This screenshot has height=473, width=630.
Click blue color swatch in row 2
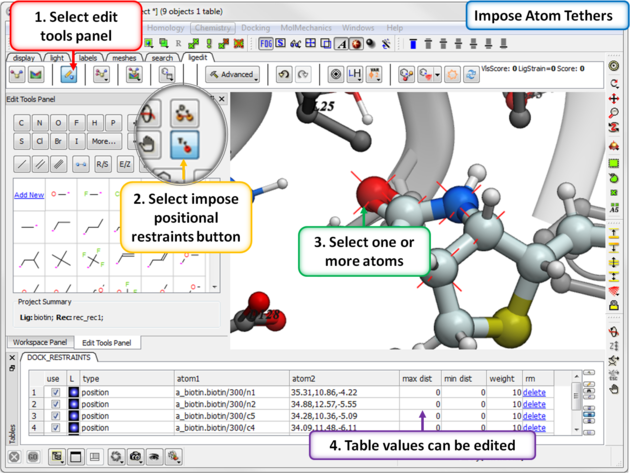coord(72,404)
